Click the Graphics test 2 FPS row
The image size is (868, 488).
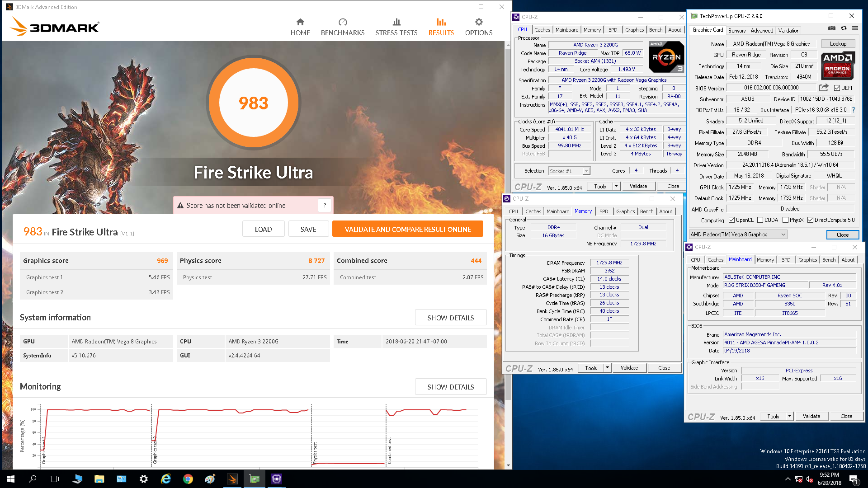tap(97, 292)
